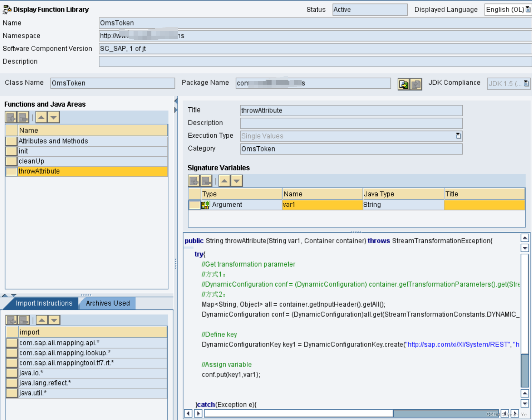Move function up in Functions list
This screenshot has width=532, height=420.
[42, 118]
